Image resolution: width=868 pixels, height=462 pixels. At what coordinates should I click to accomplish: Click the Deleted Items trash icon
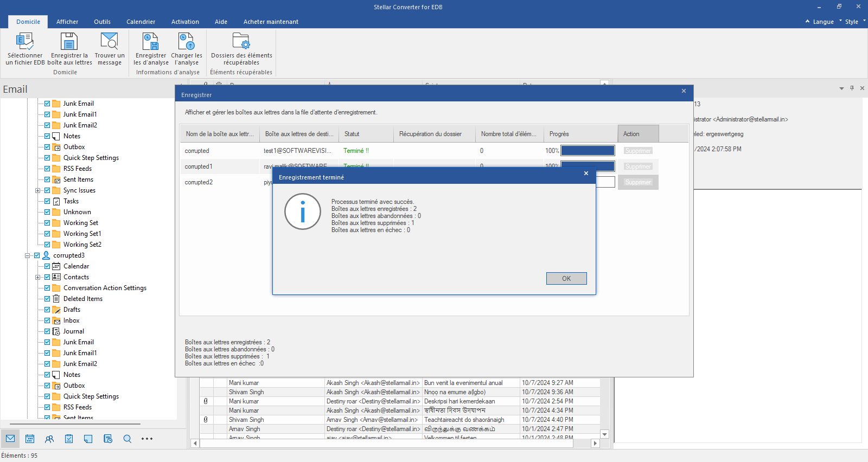pos(56,299)
